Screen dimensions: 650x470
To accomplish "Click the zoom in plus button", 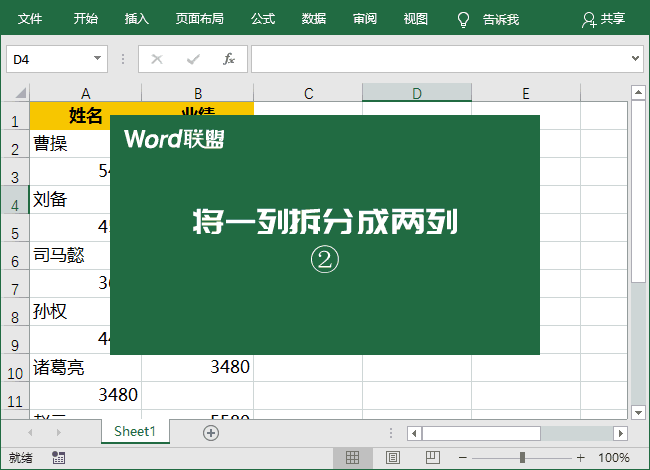I will (x=580, y=458).
